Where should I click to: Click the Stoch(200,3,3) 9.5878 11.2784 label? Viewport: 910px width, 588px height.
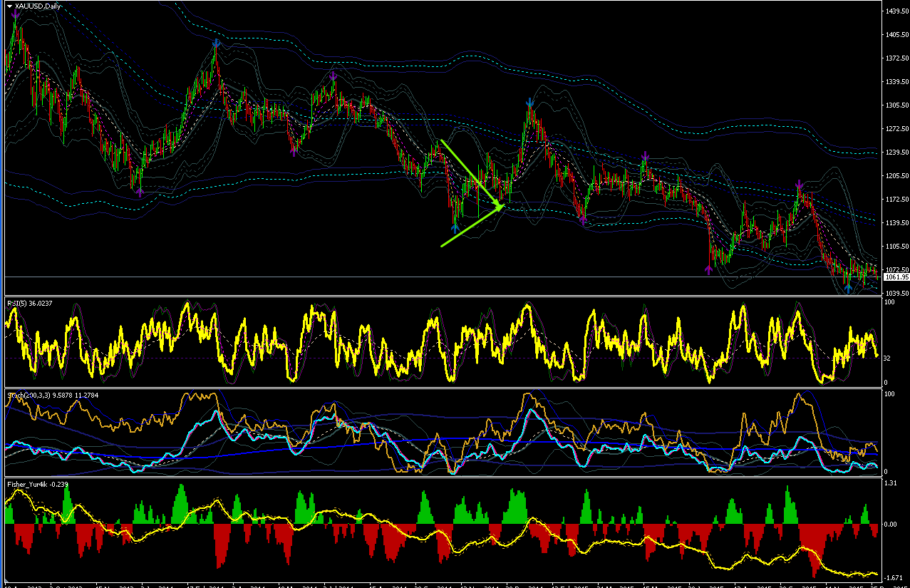pyautogui.click(x=51, y=394)
